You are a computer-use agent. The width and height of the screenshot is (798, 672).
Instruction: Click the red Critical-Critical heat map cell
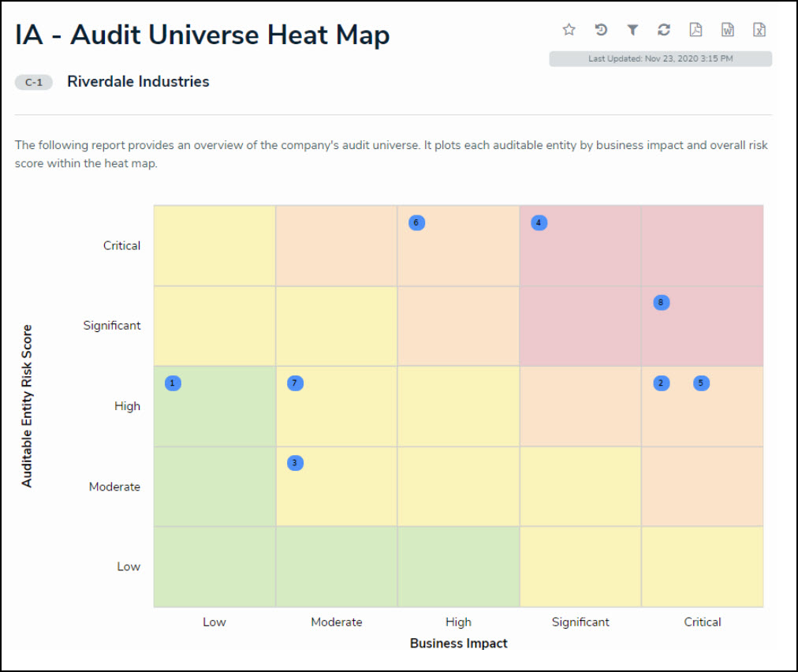pos(702,245)
